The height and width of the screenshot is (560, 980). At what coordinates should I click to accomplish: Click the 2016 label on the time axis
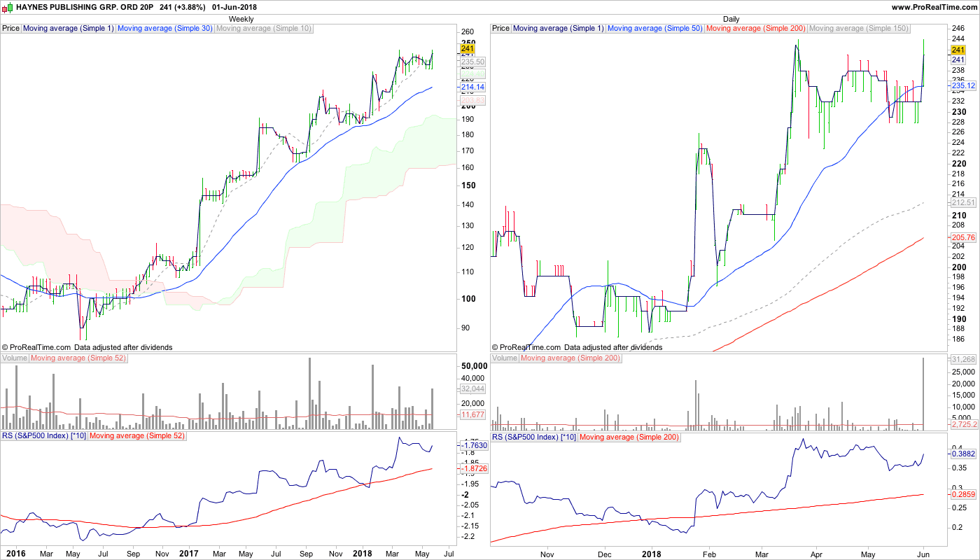(15, 554)
